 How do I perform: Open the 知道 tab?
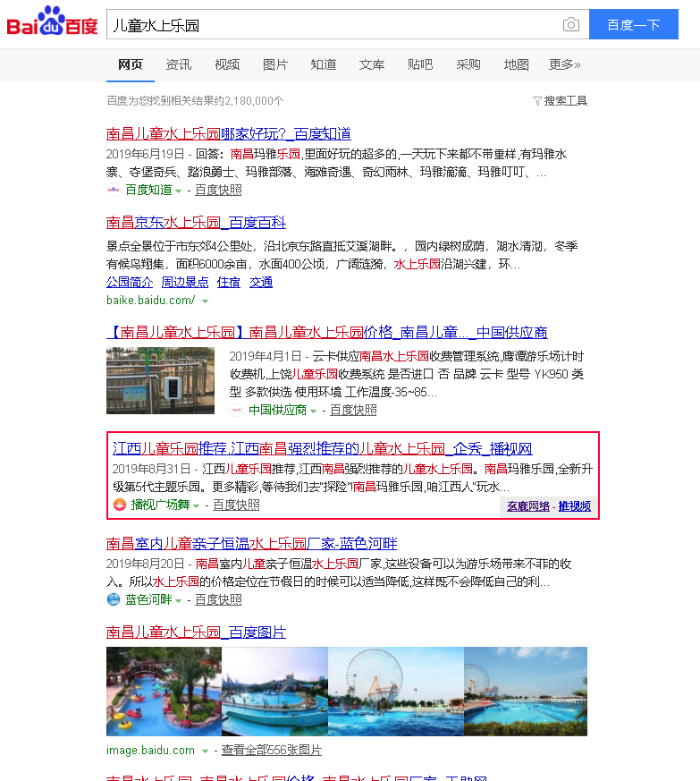324,64
